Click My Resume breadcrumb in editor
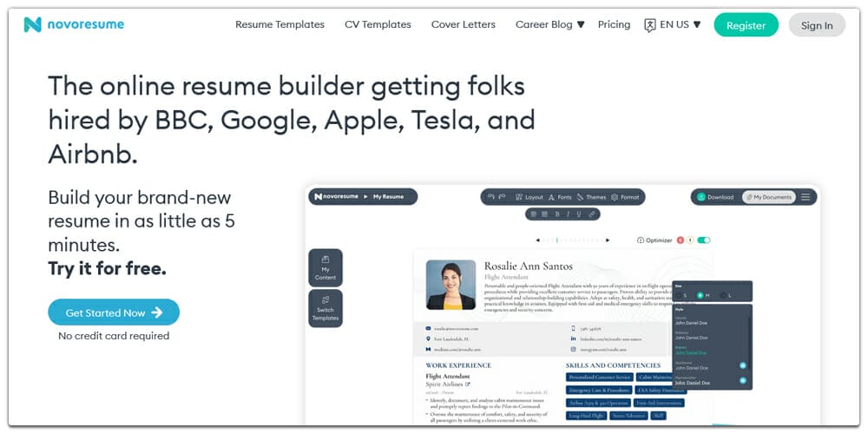The width and height of the screenshot is (868, 434). pyautogui.click(x=388, y=196)
